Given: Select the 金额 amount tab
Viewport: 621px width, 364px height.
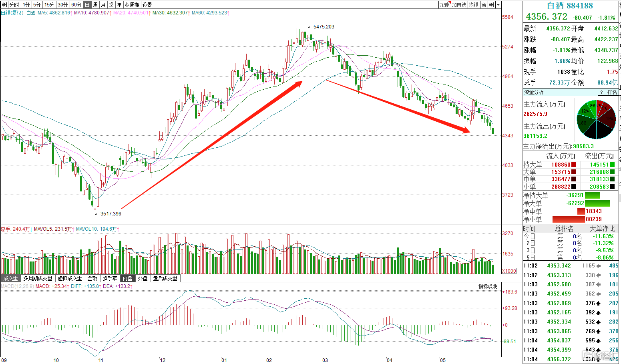Looking at the screenshot, I should 92,278.
